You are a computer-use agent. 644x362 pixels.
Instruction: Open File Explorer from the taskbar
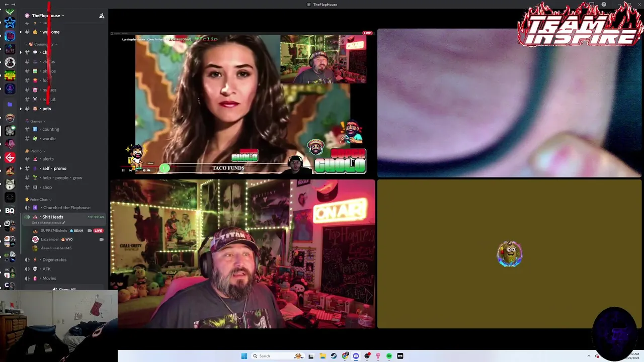(322, 356)
